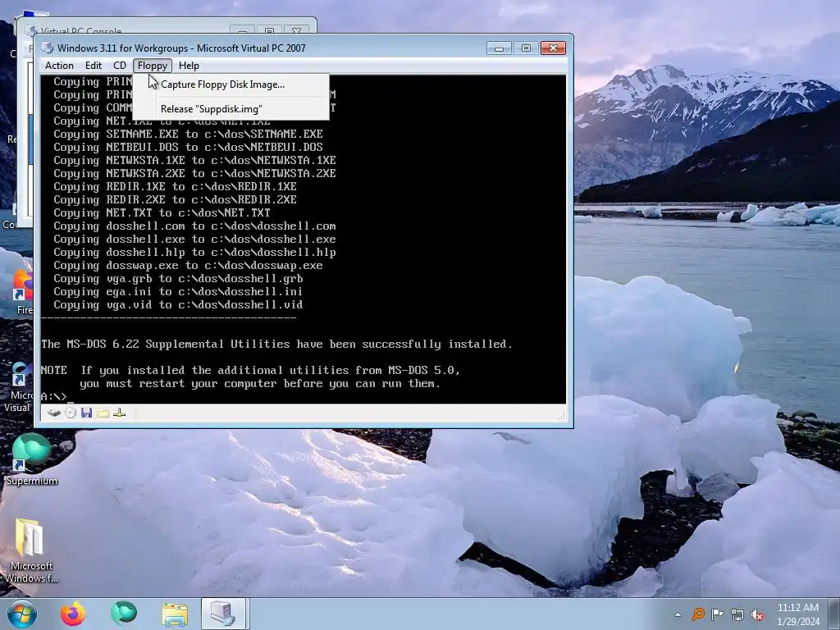
Task: Open the Edit menu
Action: [94, 66]
